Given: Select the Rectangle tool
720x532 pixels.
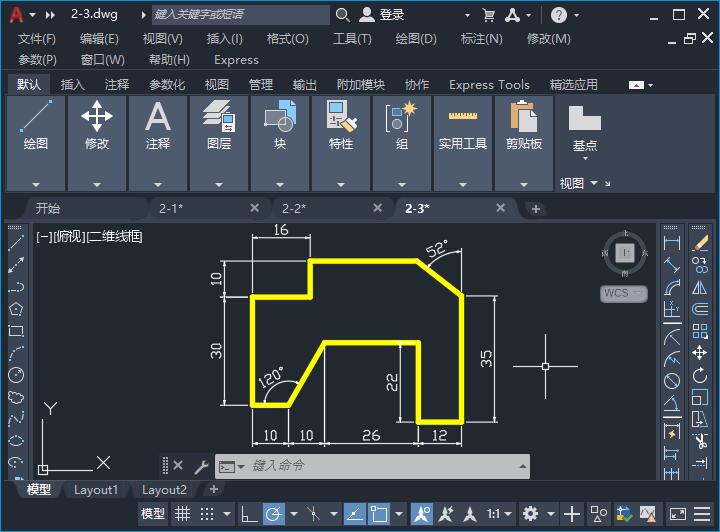Looking at the screenshot, I should tap(16, 331).
